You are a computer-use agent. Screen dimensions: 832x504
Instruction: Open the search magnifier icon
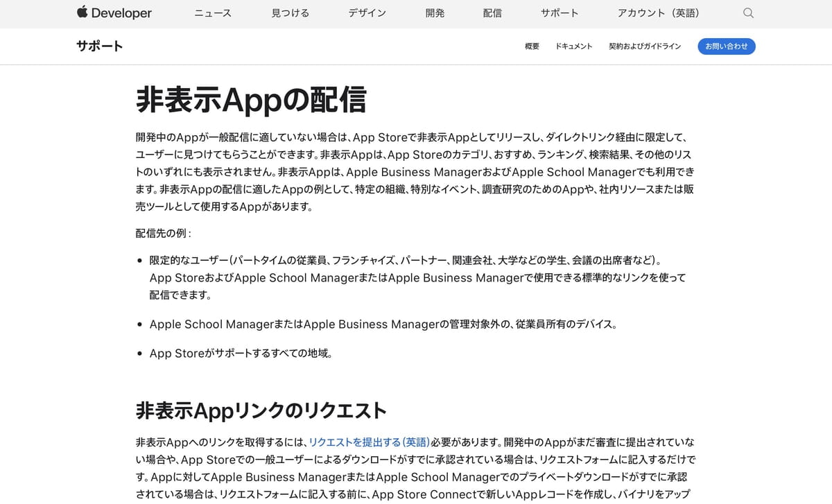coord(748,13)
